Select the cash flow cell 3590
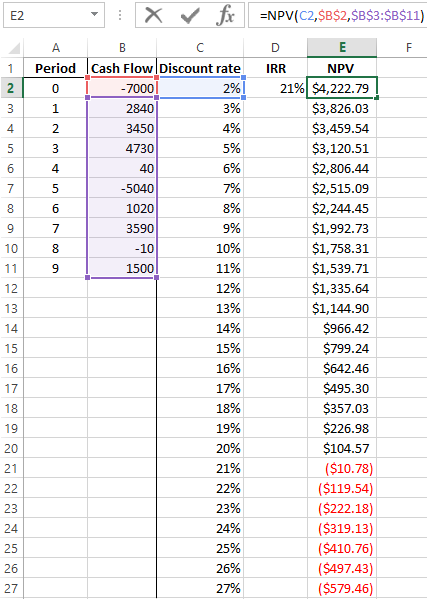The width and height of the screenshot is (427, 599). [x=122, y=228]
